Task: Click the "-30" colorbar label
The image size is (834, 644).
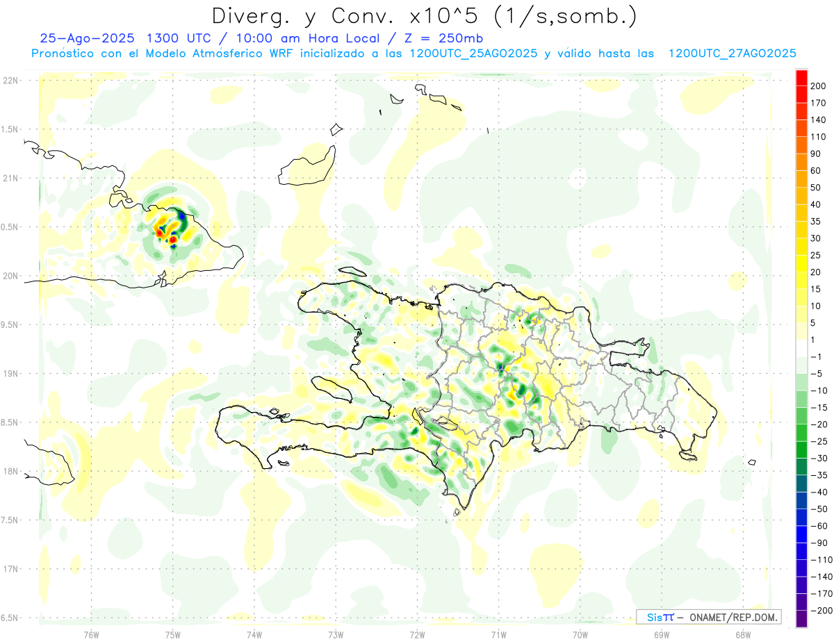Action: click(818, 459)
